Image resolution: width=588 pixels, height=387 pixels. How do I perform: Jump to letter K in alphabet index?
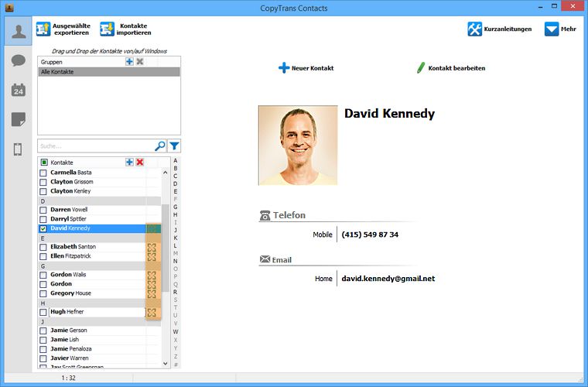pyautogui.click(x=175, y=238)
